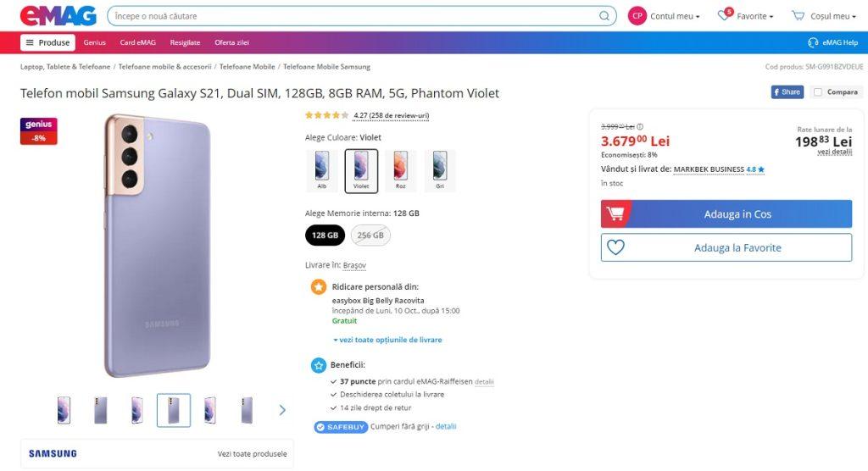Select 256 GB memory option
The image size is (868, 471).
coord(370,235)
